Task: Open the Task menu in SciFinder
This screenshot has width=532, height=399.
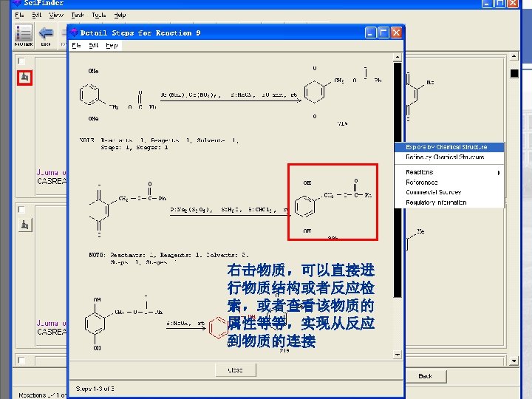Action: tap(78, 15)
